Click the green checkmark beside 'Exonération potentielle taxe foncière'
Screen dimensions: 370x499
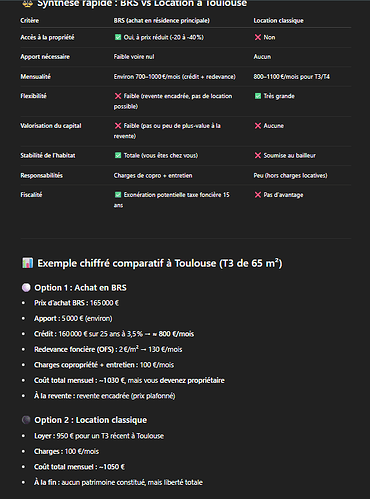[118, 195]
